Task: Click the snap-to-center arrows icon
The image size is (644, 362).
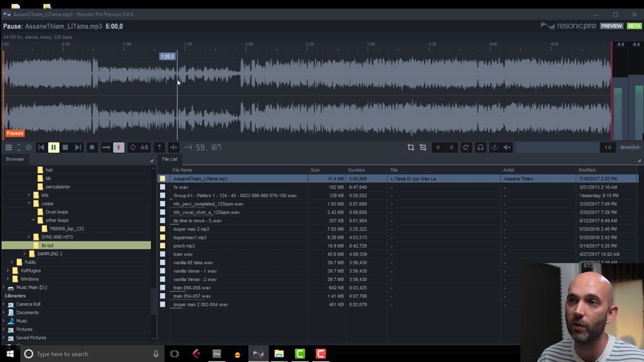Action: point(173,147)
